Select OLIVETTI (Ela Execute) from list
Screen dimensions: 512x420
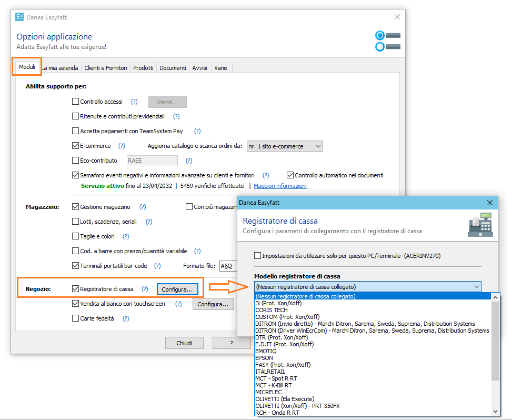click(373, 399)
